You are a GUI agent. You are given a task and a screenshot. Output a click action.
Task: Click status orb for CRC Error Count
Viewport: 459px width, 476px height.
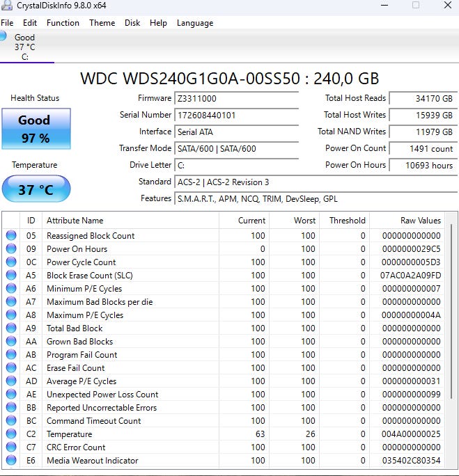tap(11, 447)
